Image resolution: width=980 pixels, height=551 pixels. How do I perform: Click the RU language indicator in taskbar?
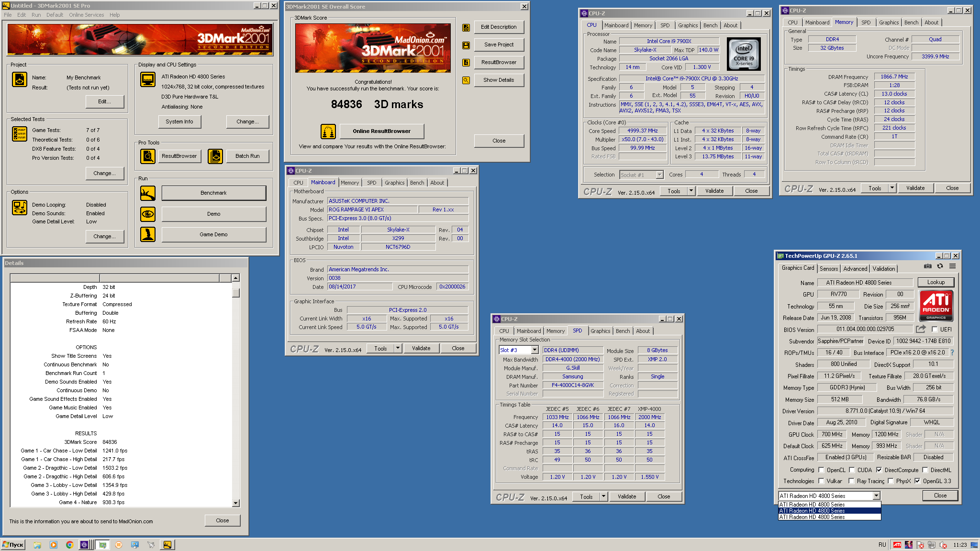pos(882,545)
